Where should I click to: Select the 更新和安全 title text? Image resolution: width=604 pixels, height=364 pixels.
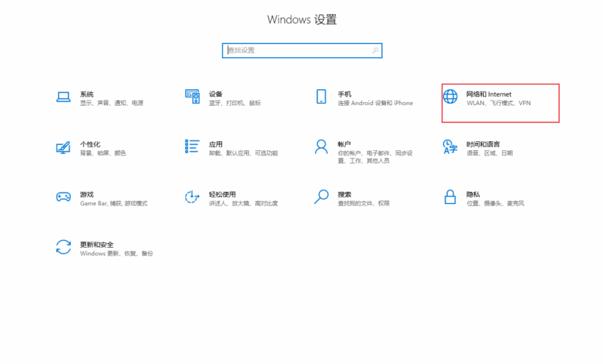click(97, 245)
